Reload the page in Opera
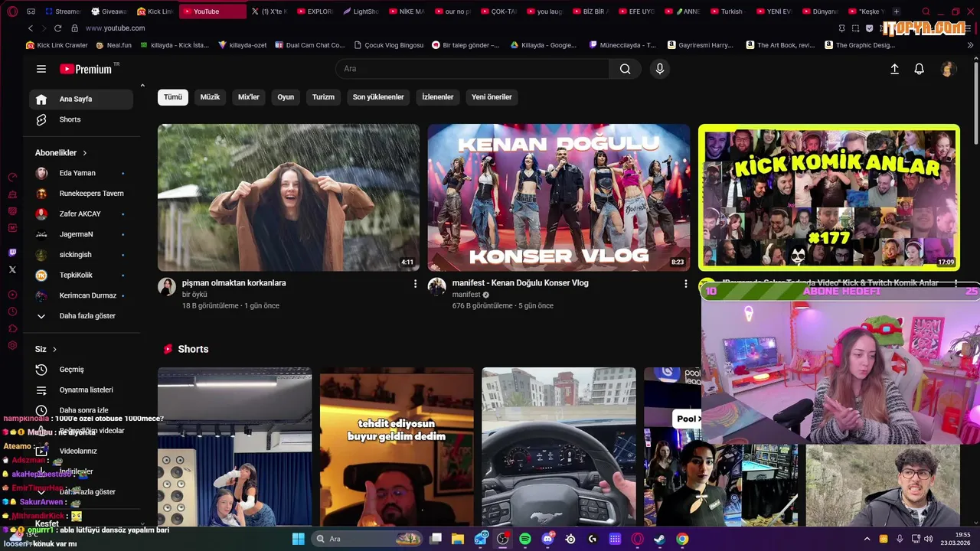Image resolution: width=980 pixels, height=551 pixels. click(x=57, y=28)
